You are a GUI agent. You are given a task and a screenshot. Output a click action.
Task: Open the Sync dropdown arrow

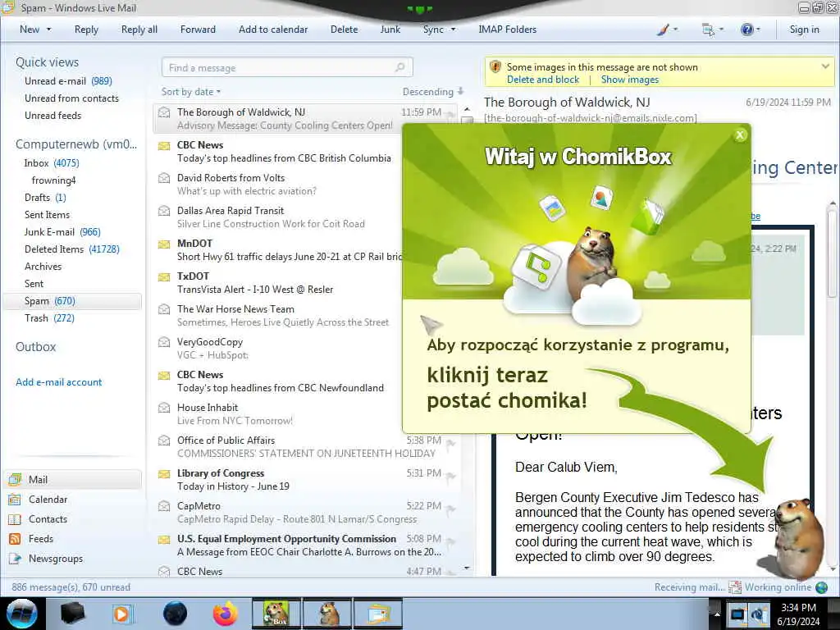click(x=453, y=30)
